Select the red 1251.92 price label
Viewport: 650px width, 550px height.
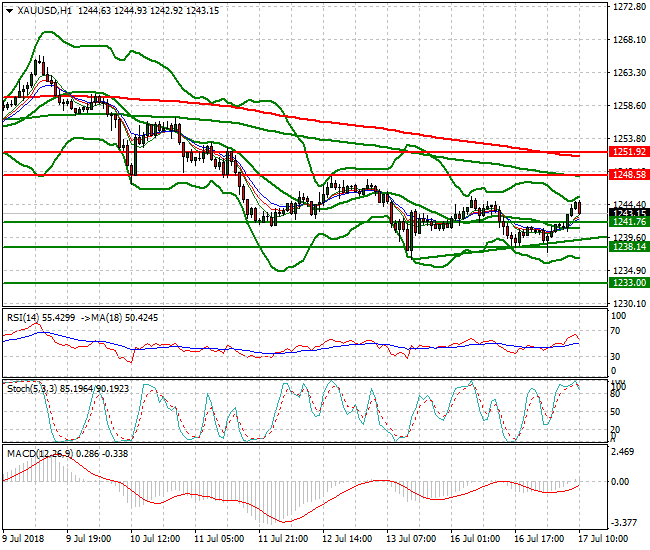(x=629, y=152)
